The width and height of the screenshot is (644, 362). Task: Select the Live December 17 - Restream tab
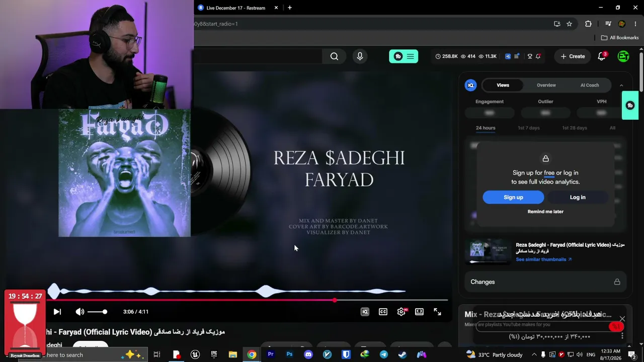pyautogui.click(x=236, y=8)
